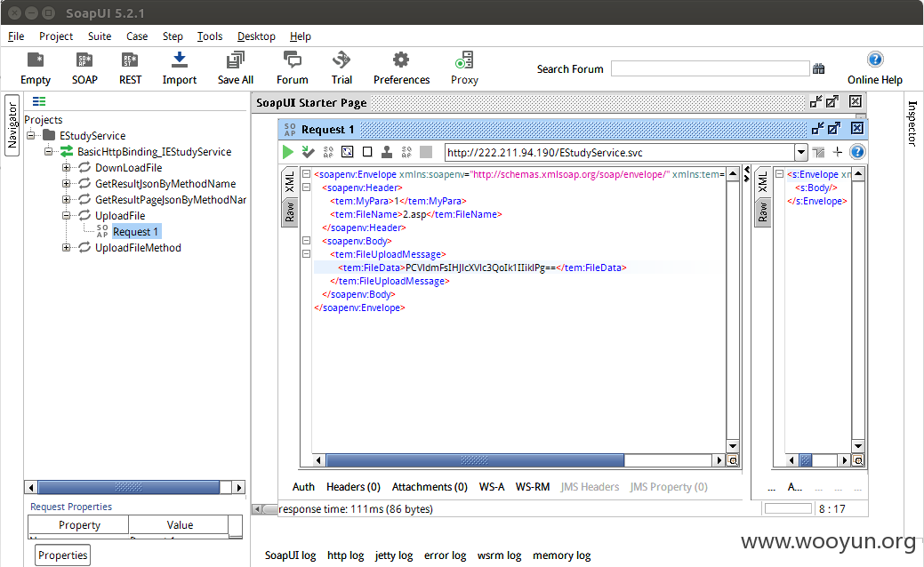Click the Properties button
This screenshot has width=924, height=567.
[x=63, y=555]
